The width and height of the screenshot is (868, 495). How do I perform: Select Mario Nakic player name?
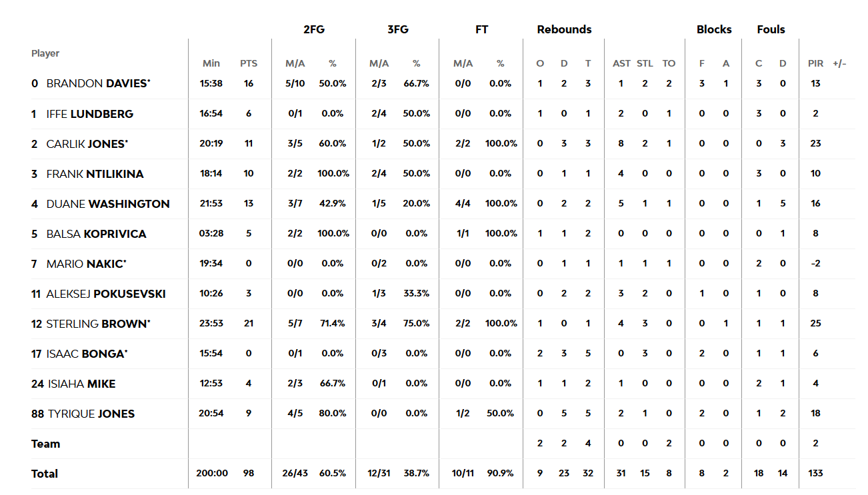pos(86,264)
